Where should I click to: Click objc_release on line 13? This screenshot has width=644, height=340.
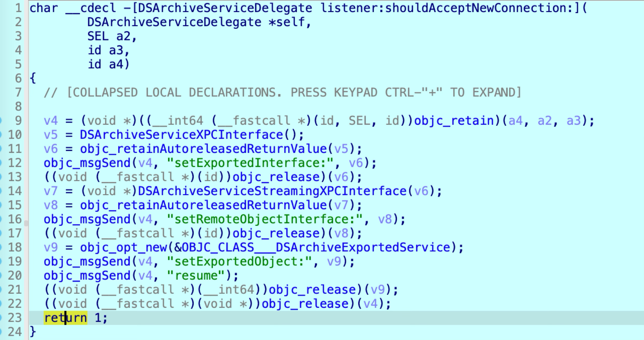276,177
